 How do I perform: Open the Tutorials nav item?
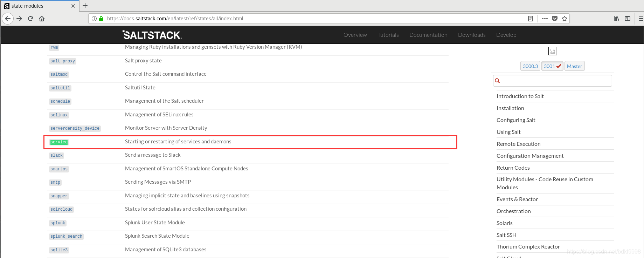tap(388, 35)
